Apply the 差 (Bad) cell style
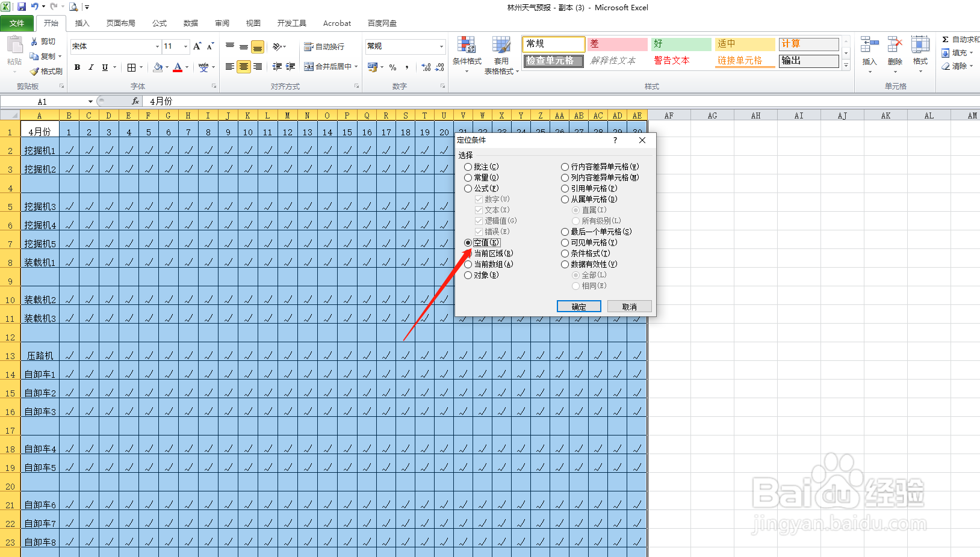 tap(617, 44)
